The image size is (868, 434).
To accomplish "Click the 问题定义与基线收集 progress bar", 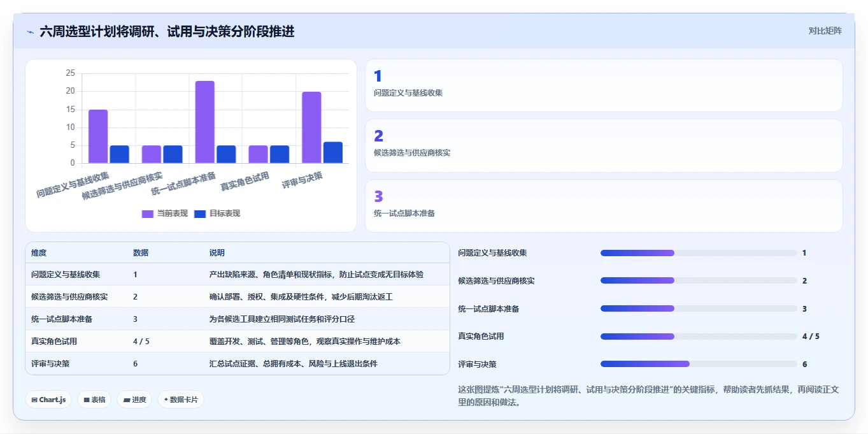I will [x=699, y=253].
